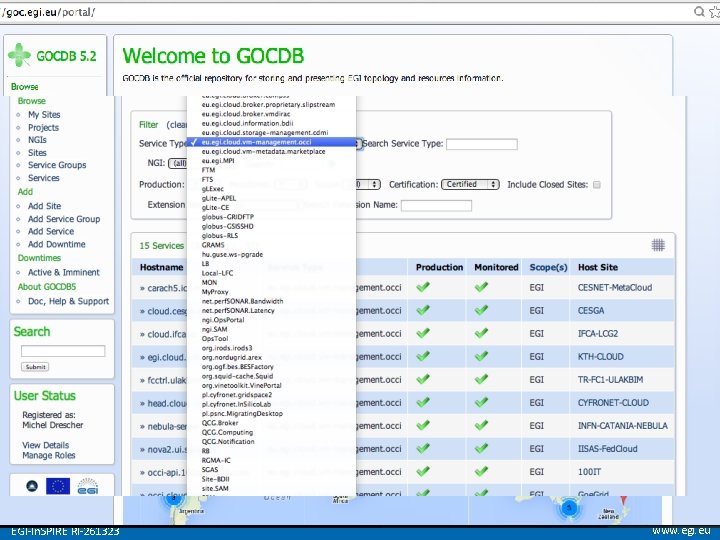Screen dimensions: 720x540
Task: Open the NGI (all) dropdown
Action: point(178,163)
